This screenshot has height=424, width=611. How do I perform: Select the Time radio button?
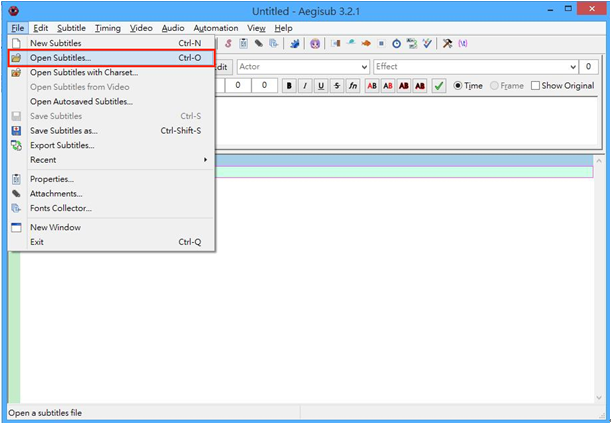459,86
